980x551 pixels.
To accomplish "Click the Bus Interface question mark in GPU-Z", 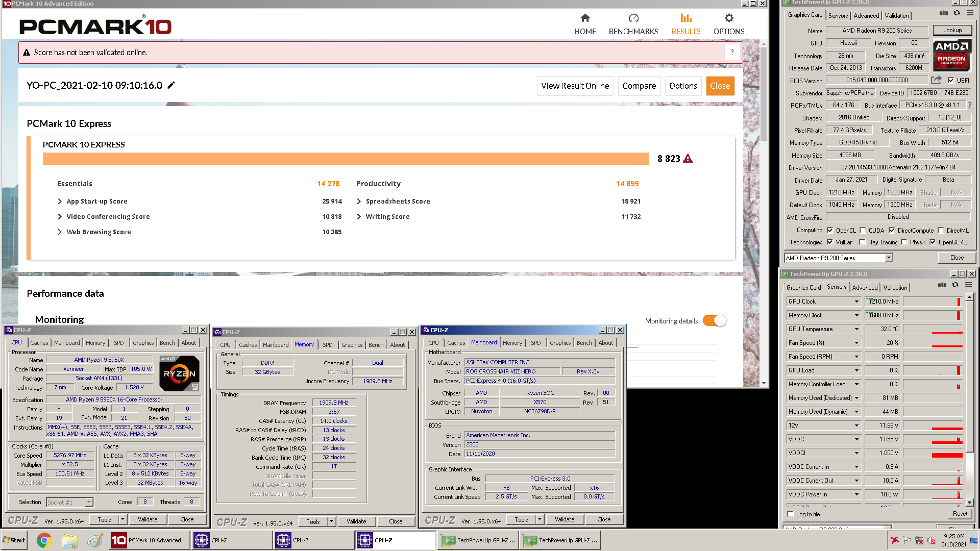I will [970, 105].
